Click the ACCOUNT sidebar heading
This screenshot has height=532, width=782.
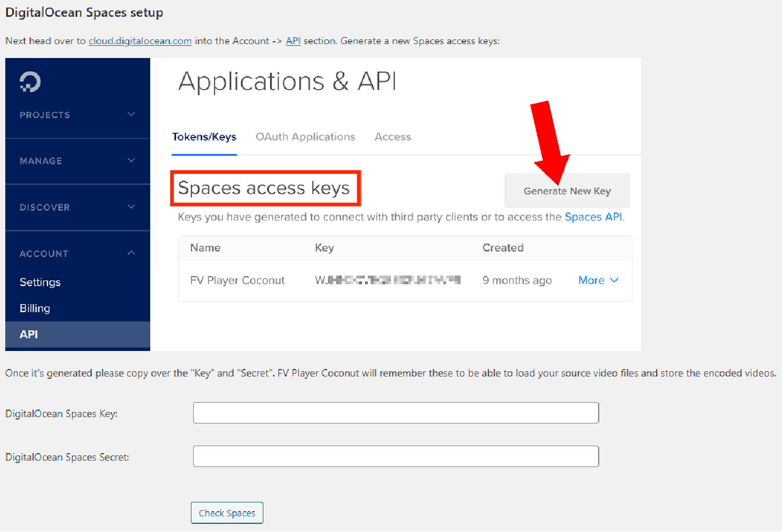(x=44, y=254)
